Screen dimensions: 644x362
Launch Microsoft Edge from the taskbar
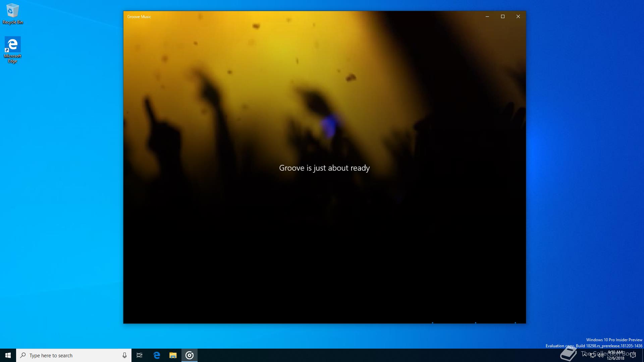coord(157,355)
